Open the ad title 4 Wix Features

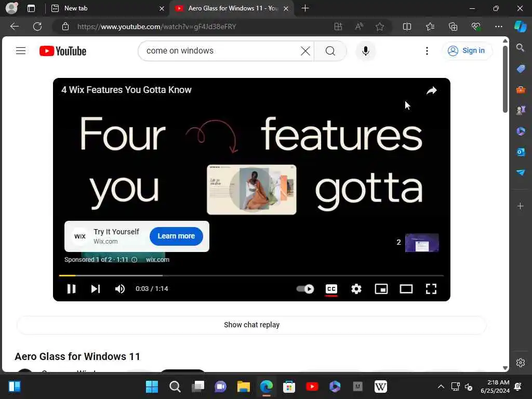coord(126,90)
